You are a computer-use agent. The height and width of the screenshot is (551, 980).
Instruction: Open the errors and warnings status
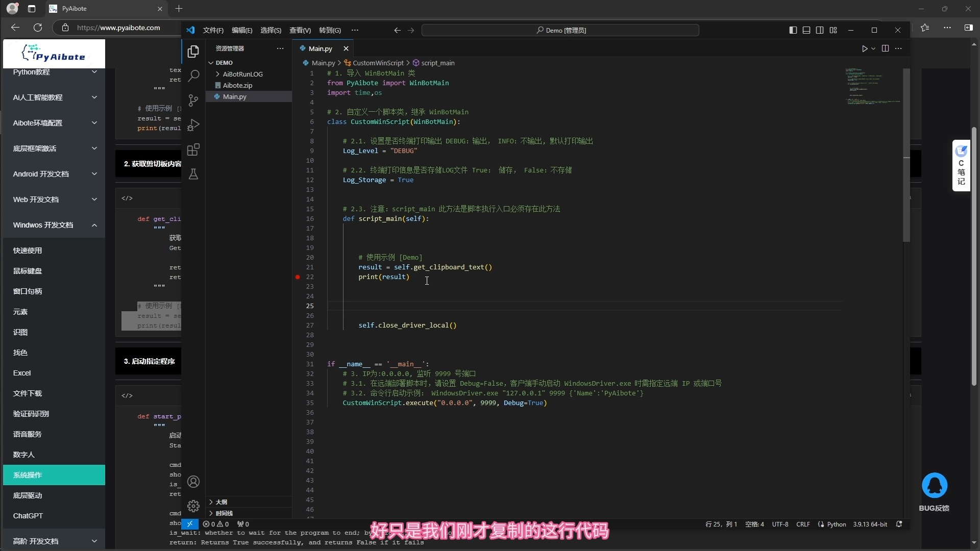pyautogui.click(x=215, y=524)
